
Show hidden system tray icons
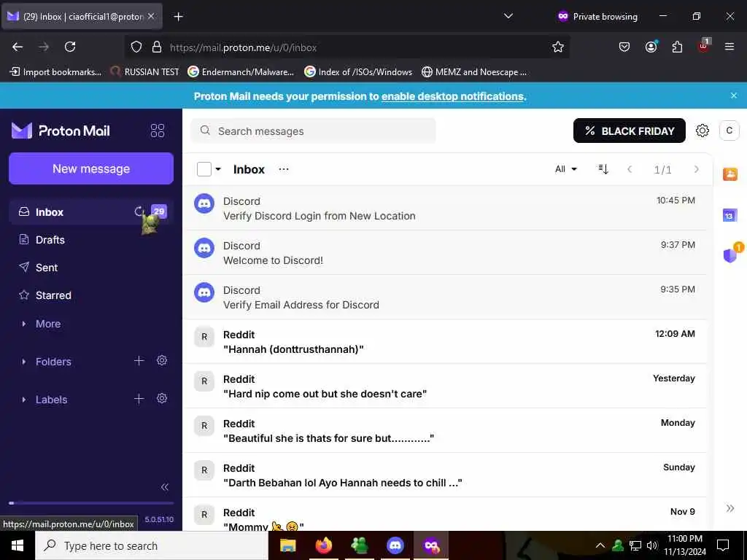point(600,545)
